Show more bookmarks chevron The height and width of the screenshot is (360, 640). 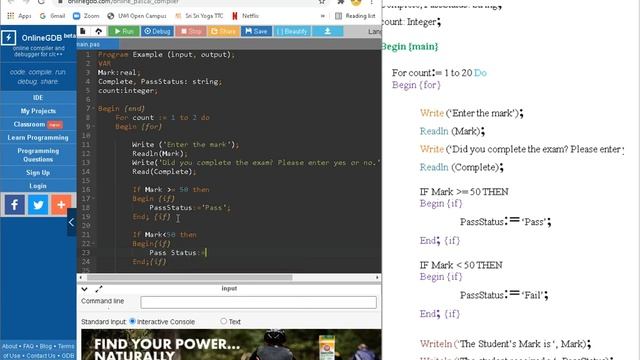[x=323, y=16]
